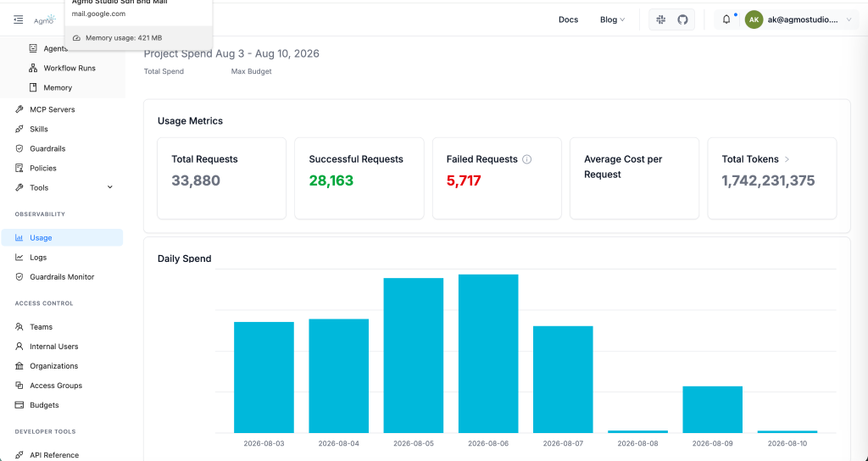The image size is (868, 461).
Task: Collapse the sidebar with the hamburger icon
Action: (19, 20)
